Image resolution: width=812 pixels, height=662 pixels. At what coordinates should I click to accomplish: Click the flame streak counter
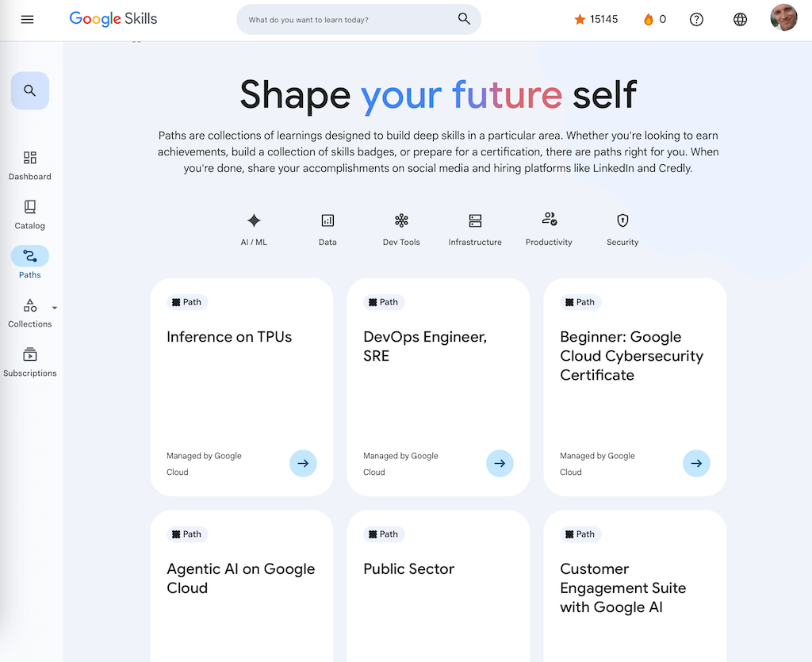654,19
